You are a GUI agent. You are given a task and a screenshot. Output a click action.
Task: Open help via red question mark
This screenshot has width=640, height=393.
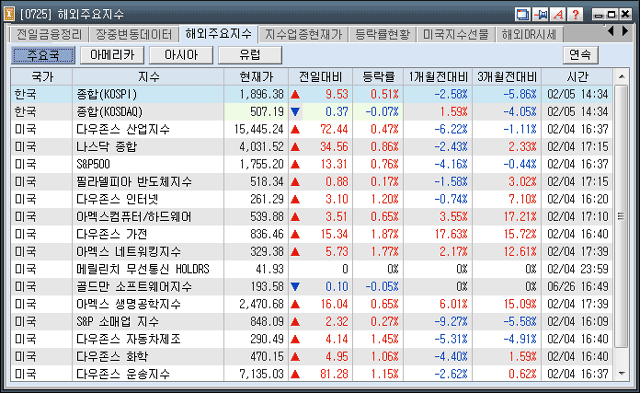[x=576, y=14]
